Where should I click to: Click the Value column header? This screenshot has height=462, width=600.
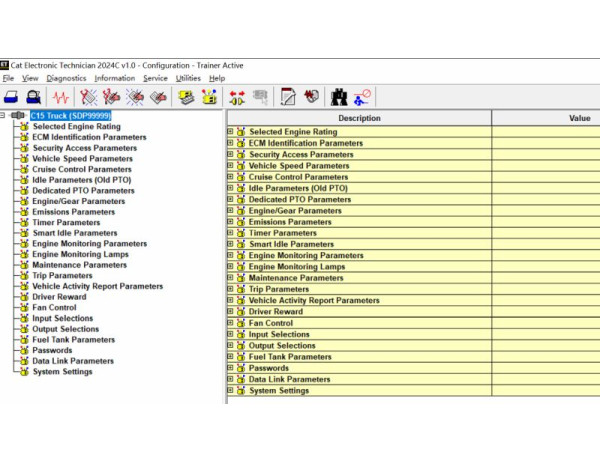click(x=579, y=118)
